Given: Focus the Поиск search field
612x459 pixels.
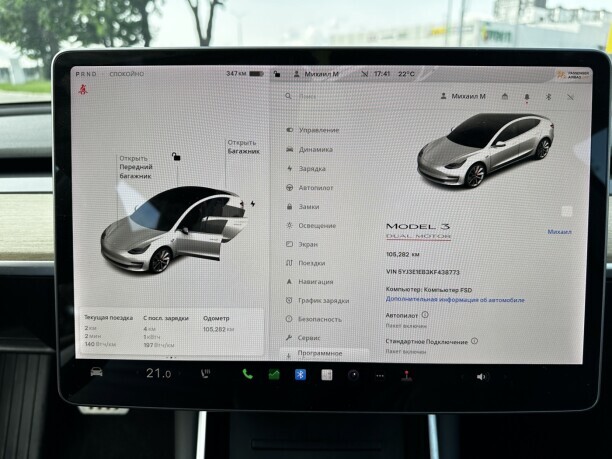Looking at the screenshot, I should [x=308, y=96].
